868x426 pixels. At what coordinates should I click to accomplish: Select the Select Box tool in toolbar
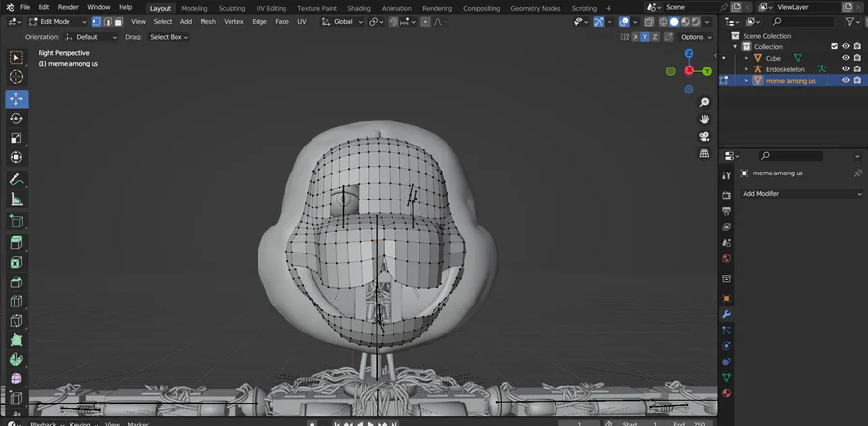[x=16, y=58]
